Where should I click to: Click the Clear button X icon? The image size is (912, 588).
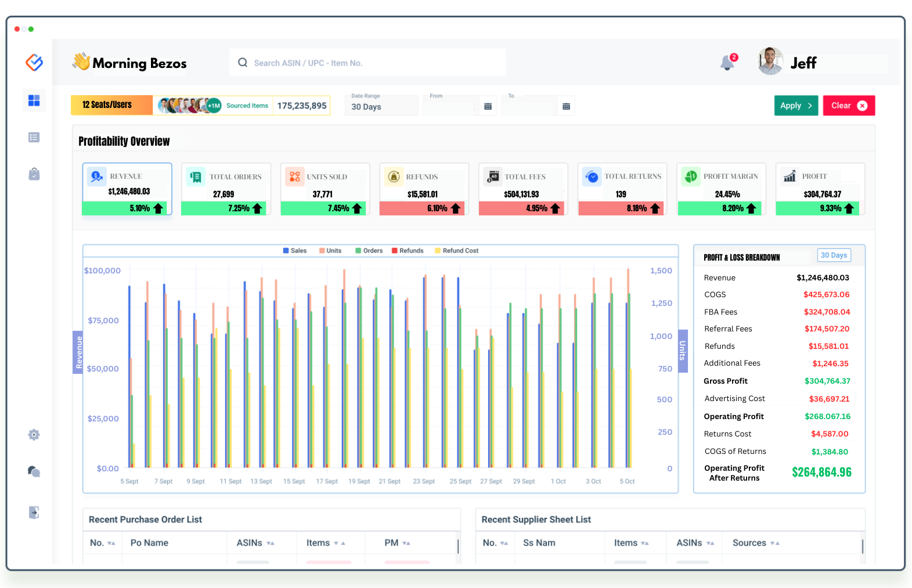click(863, 106)
